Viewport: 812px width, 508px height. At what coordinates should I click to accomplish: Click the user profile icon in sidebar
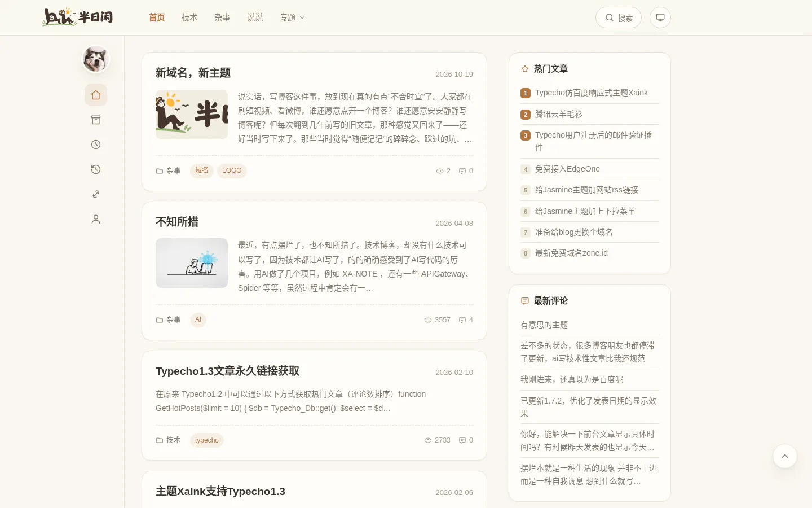(x=96, y=219)
